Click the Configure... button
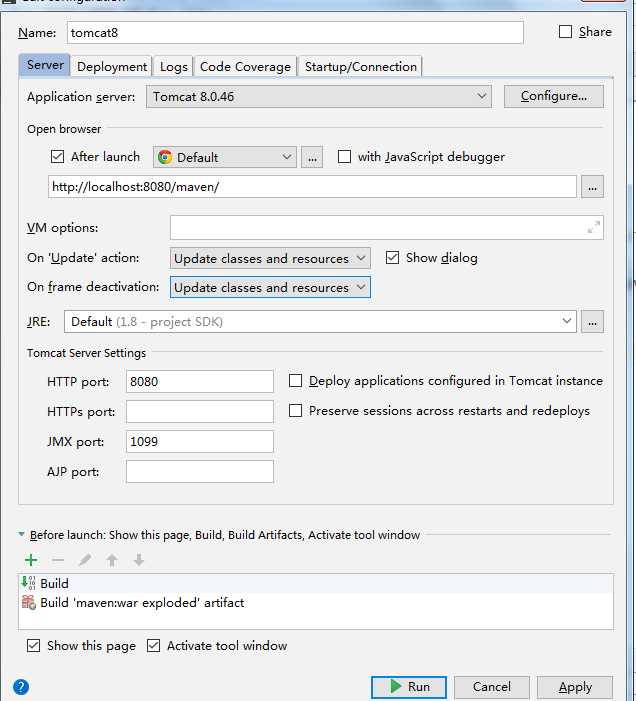 pyautogui.click(x=554, y=96)
